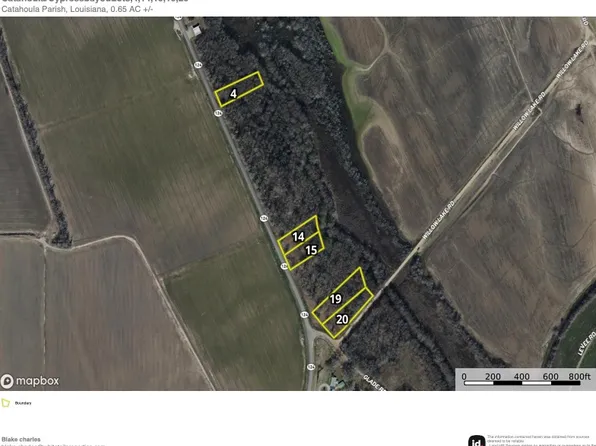The height and width of the screenshot is (446, 596).
Task: Click the yellow Boundary legend icon
Action: pyautogui.click(x=5, y=403)
